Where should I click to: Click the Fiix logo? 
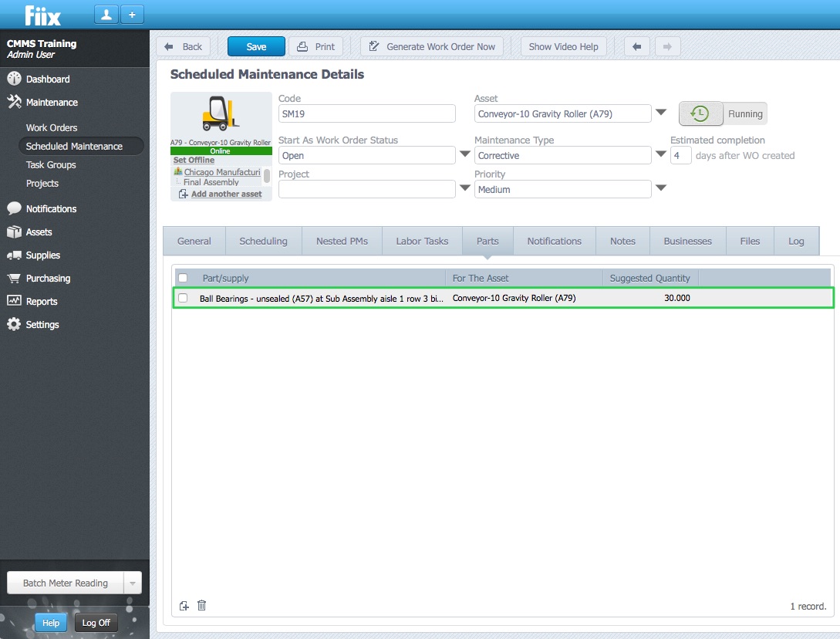pos(43,15)
